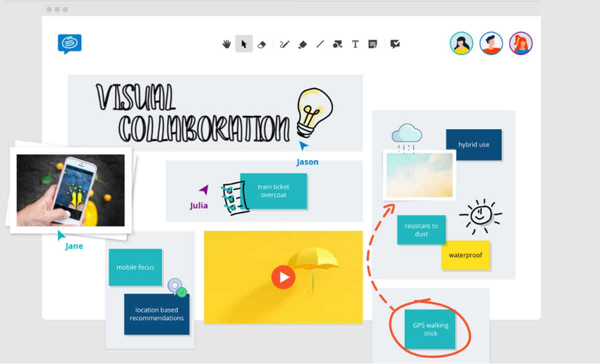Screen dimensions: 600x364
Task: Select the Highlighter marker tool
Action: click(x=302, y=44)
